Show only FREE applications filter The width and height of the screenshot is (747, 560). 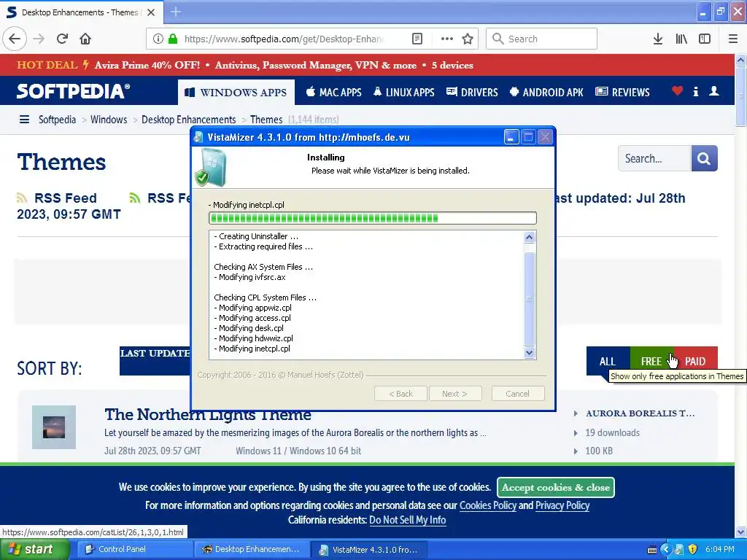coord(651,362)
